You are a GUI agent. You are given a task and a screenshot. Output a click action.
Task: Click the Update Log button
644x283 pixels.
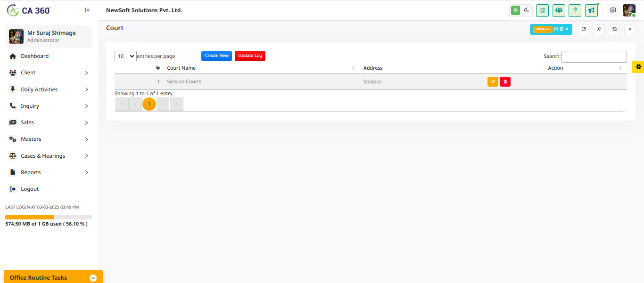(x=250, y=56)
